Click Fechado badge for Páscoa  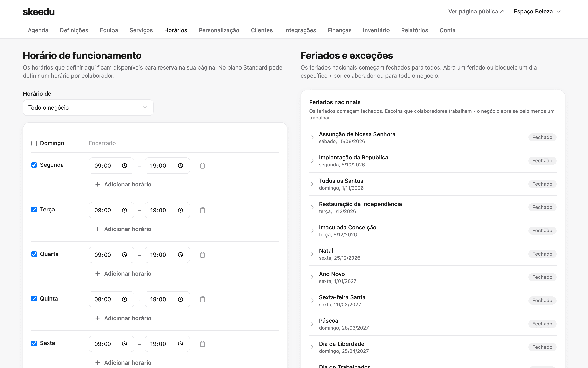(x=542, y=324)
